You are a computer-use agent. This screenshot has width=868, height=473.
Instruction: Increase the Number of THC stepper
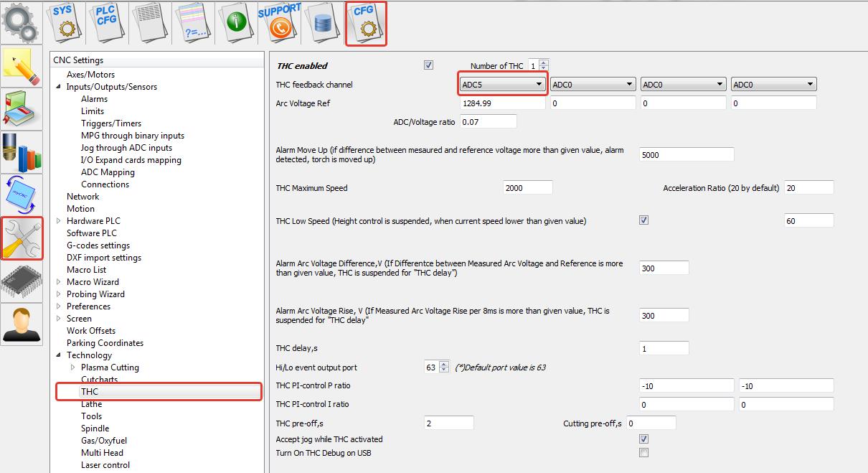pos(543,62)
